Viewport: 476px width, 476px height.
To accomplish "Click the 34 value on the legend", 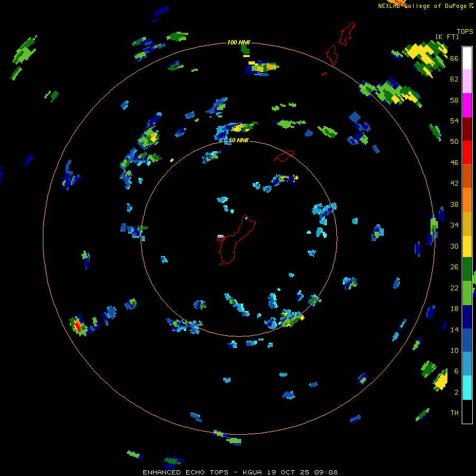I will (454, 225).
